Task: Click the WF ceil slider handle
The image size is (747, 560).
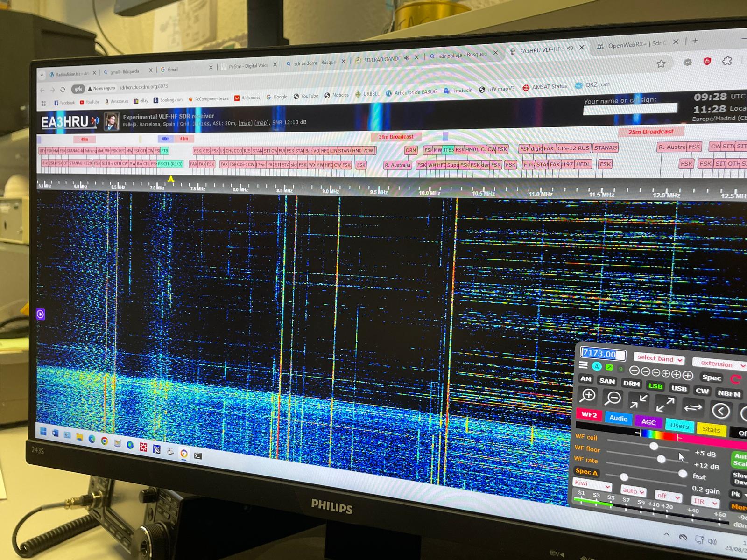Action: coord(654,447)
